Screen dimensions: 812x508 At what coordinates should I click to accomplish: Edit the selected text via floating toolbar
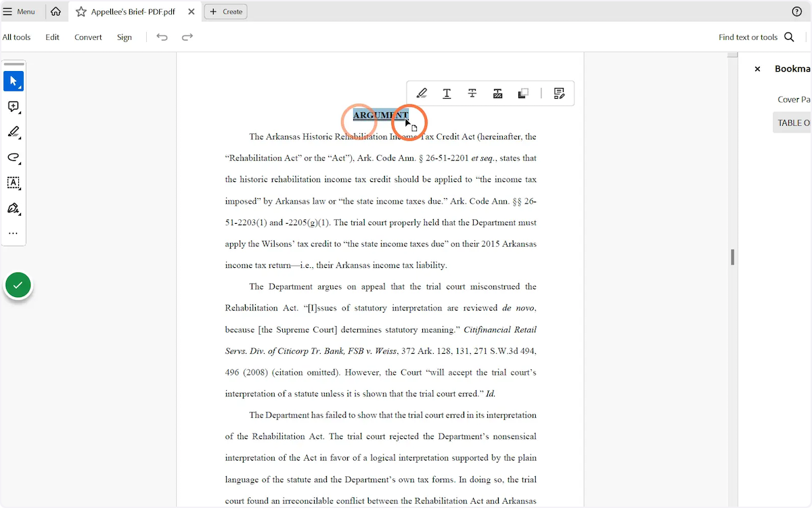[559, 93]
